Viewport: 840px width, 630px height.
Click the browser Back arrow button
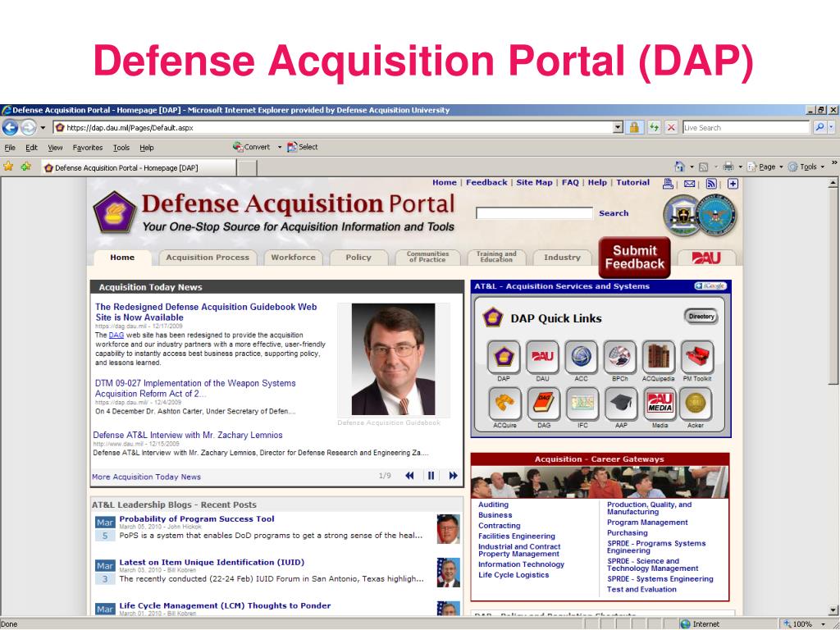pos(10,127)
